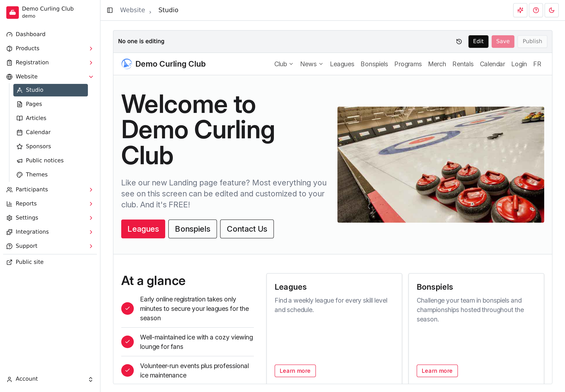Collapse the Website section
The image size is (565, 392).
pos(50,77)
